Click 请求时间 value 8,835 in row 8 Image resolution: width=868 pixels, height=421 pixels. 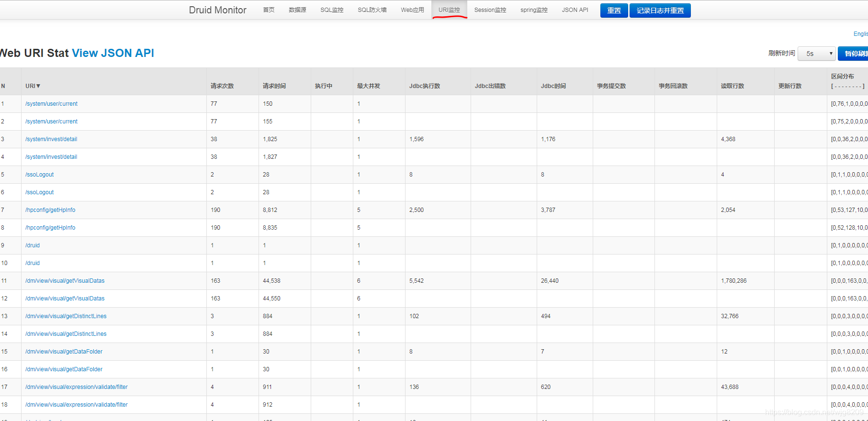point(270,228)
